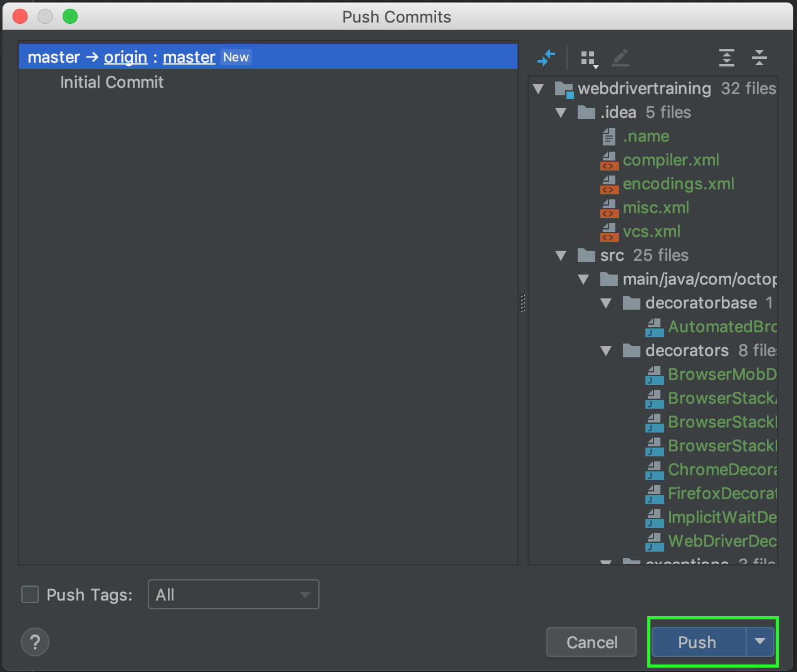This screenshot has height=672, width=797.
Task: Click the Expand All icon
Action: click(x=726, y=58)
